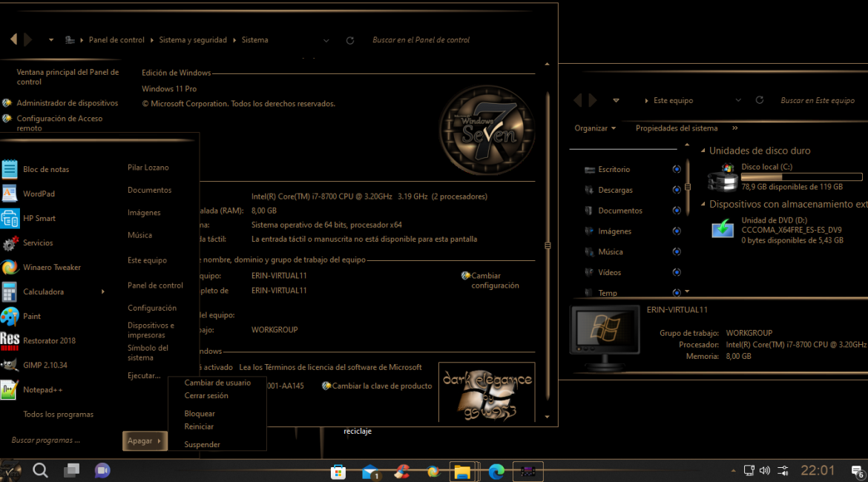This screenshot has height=482, width=868.
Task: Open Bloc de notas from start menu
Action: tap(45, 169)
